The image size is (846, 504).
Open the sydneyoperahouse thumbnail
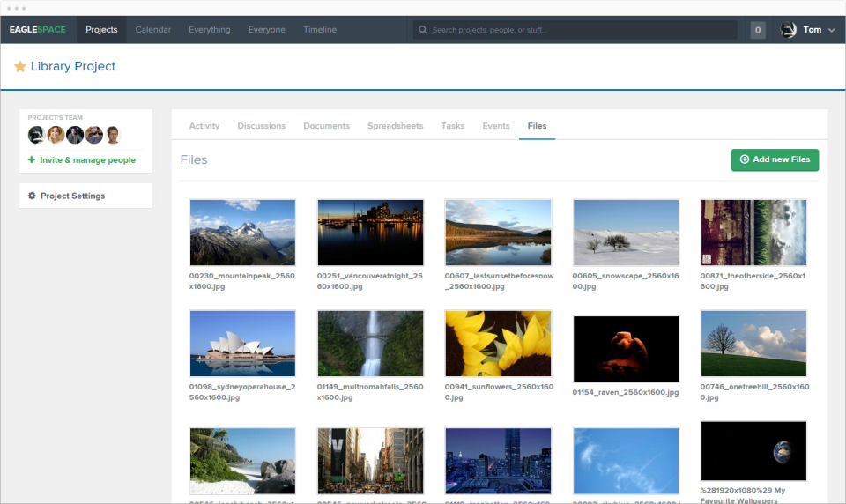pos(242,343)
